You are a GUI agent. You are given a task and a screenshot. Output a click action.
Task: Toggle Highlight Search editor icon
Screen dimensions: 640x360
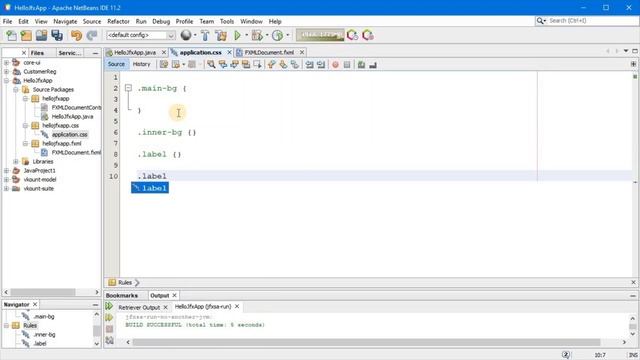[246, 64]
